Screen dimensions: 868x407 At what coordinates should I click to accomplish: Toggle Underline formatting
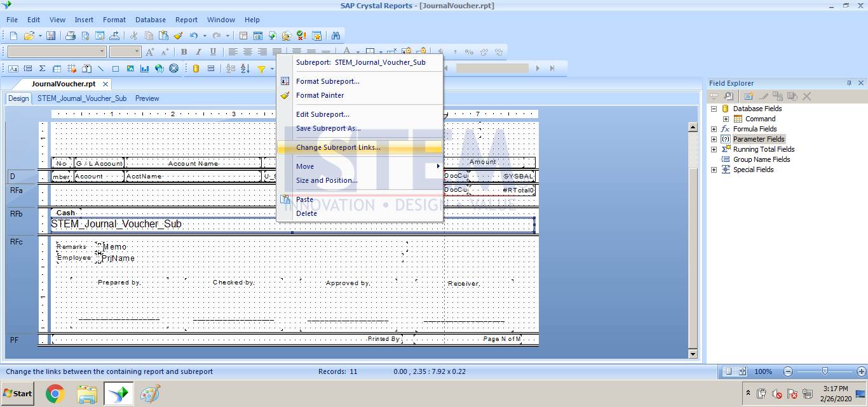pos(213,52)
